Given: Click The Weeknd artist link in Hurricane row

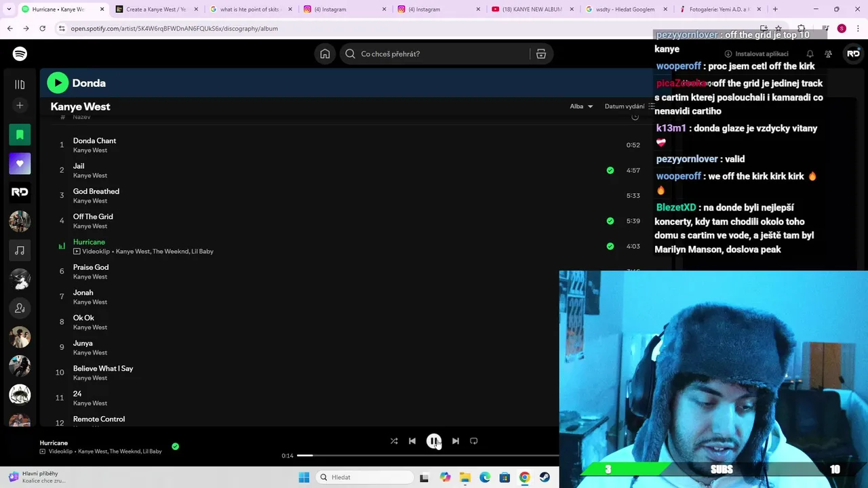Looking at the screenshot, I should point(170,251).
